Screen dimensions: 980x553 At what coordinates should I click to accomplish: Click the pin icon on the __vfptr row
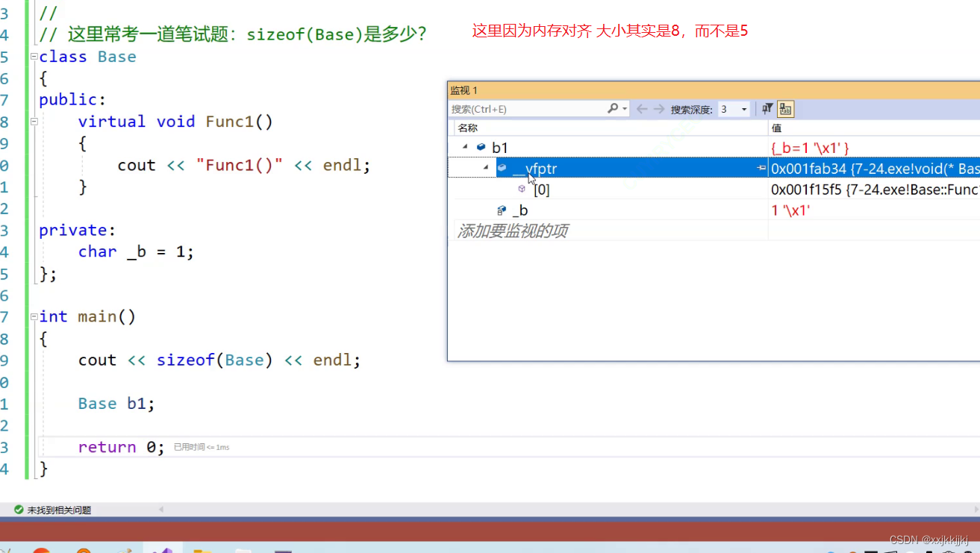(x=761, y=168)
